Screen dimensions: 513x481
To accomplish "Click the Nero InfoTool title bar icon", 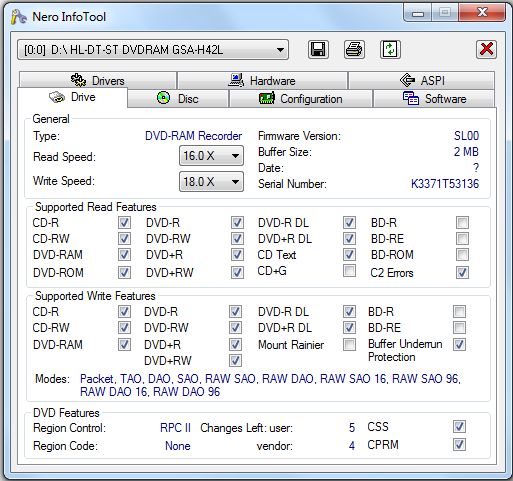I will [18, 17].
